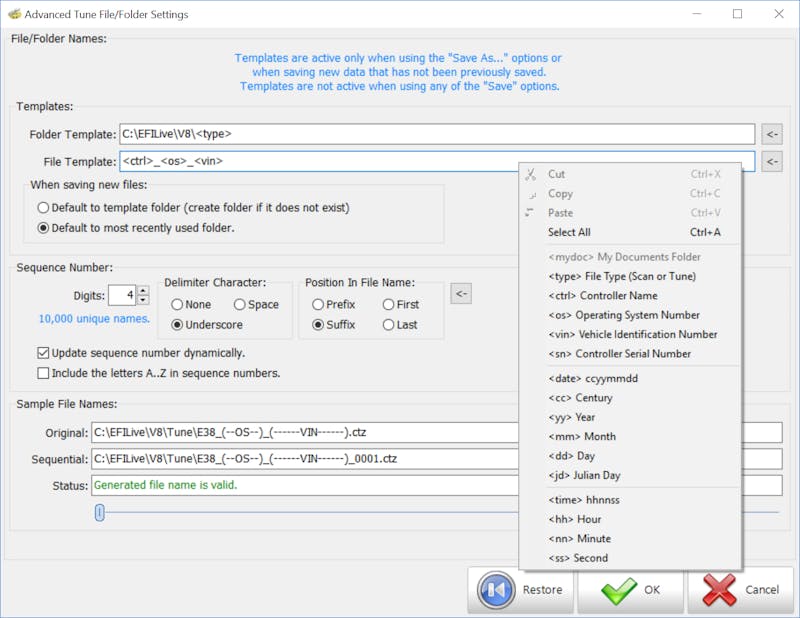Enable Include the letters A..Z checkbox
Viewport: 800px width, 618px height.
tap(43, 373)
